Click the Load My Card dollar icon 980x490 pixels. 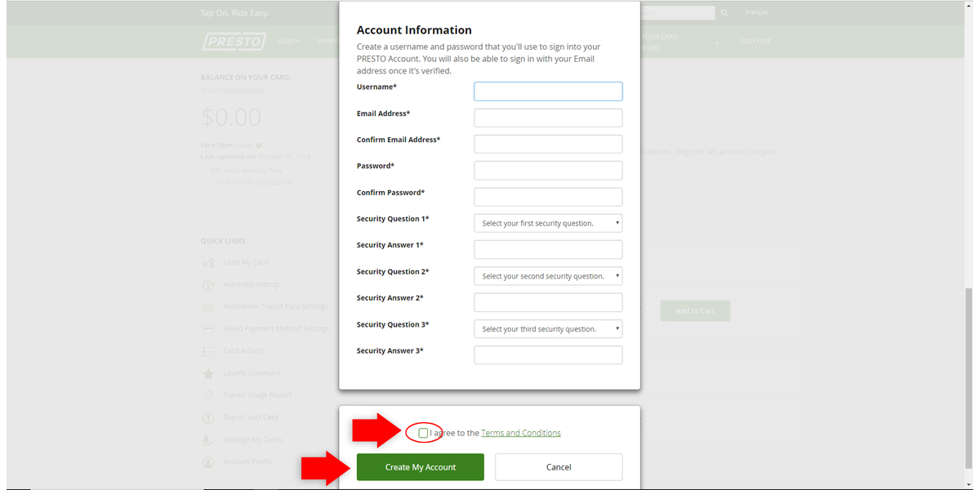point(208,263)
